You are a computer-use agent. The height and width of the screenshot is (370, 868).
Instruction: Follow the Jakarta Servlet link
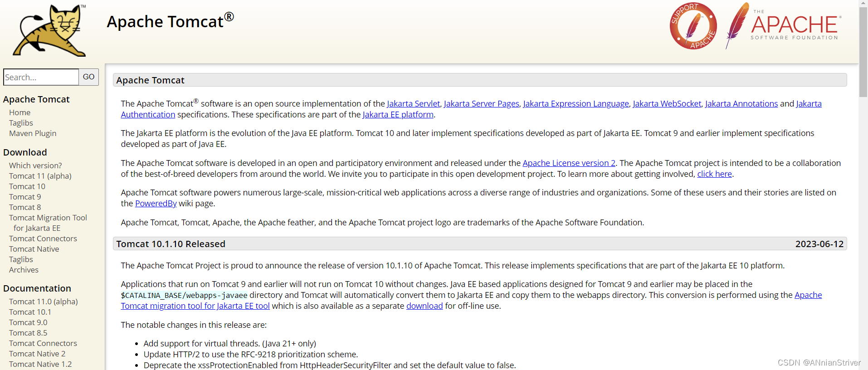coord(413,104)
